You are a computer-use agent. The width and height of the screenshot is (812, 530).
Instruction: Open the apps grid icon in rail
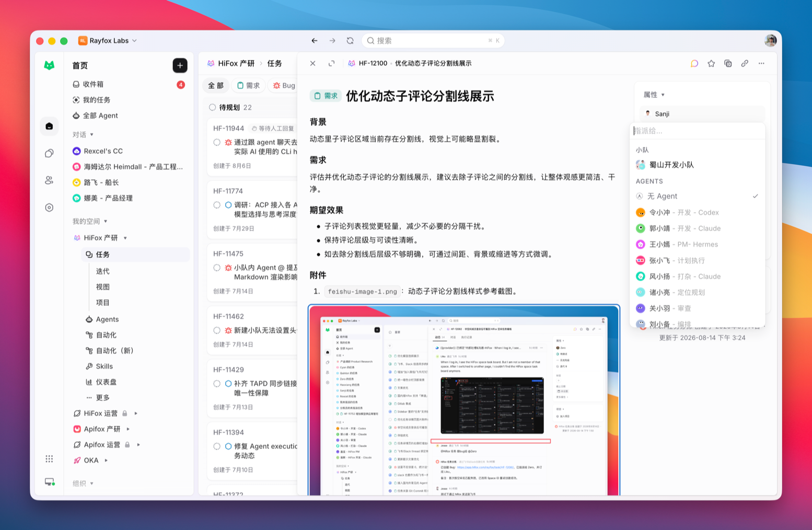tap(49, 459)
